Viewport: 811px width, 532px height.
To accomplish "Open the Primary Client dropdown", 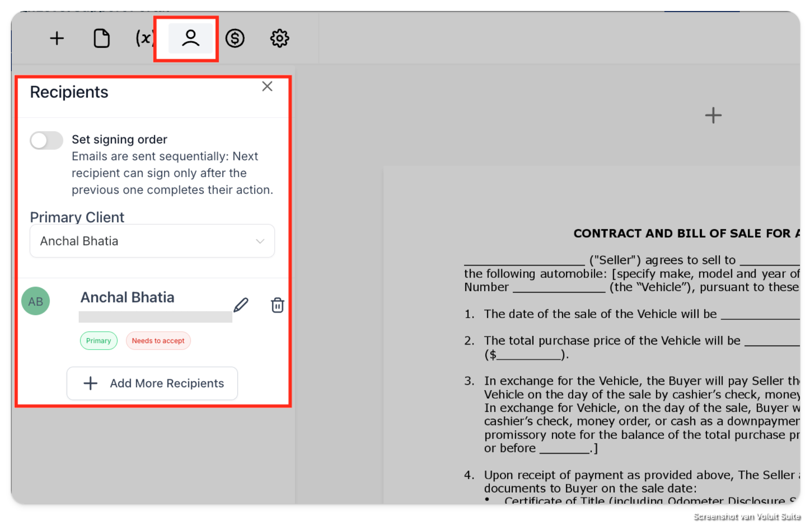I will coord(152,241).
